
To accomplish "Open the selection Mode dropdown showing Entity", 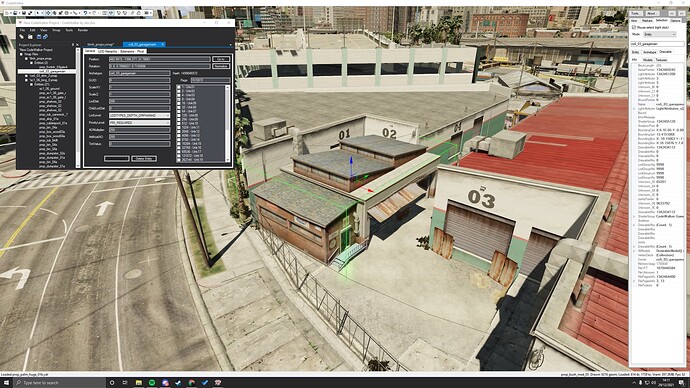I will [660, 34].
